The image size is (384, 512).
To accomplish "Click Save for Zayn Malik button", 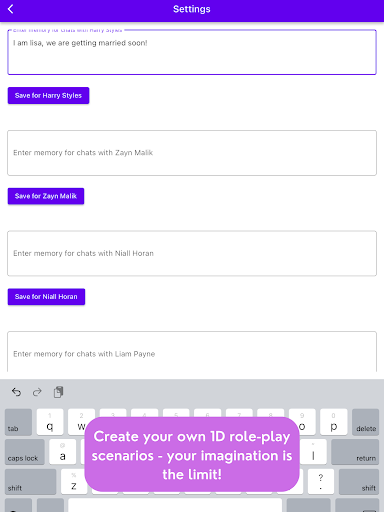I will pos(46,196).
